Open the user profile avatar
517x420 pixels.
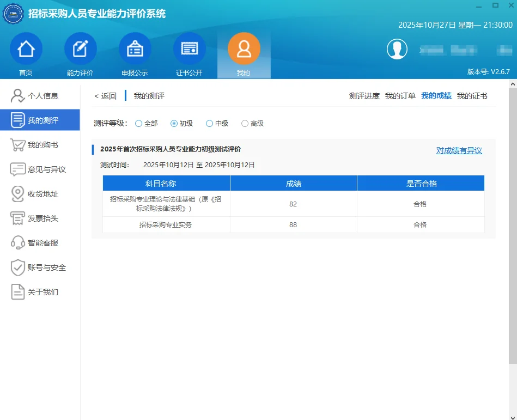point(397,48)
